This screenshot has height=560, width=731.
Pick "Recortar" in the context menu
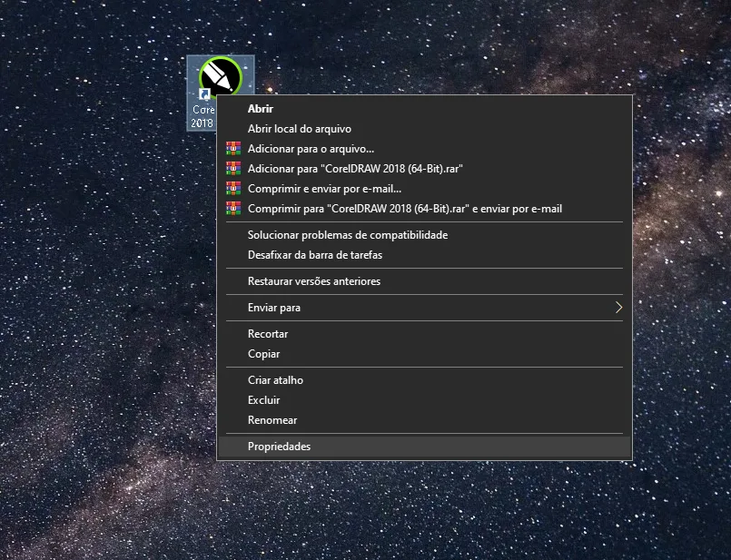pos(268,334)
